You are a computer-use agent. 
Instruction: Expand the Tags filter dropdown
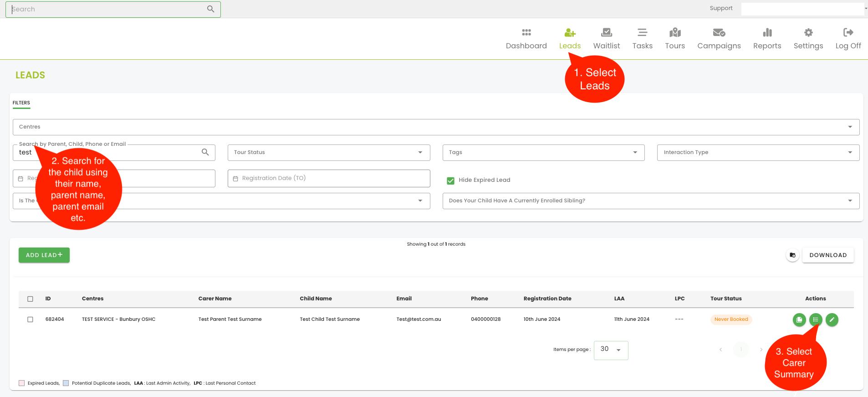coord(544,153)
